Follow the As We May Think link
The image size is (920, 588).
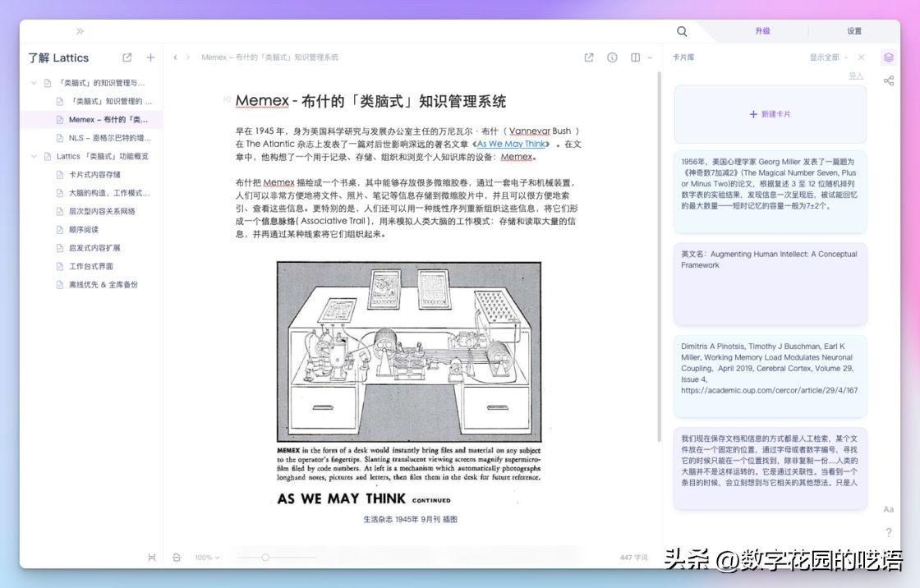tap(511, 144)
